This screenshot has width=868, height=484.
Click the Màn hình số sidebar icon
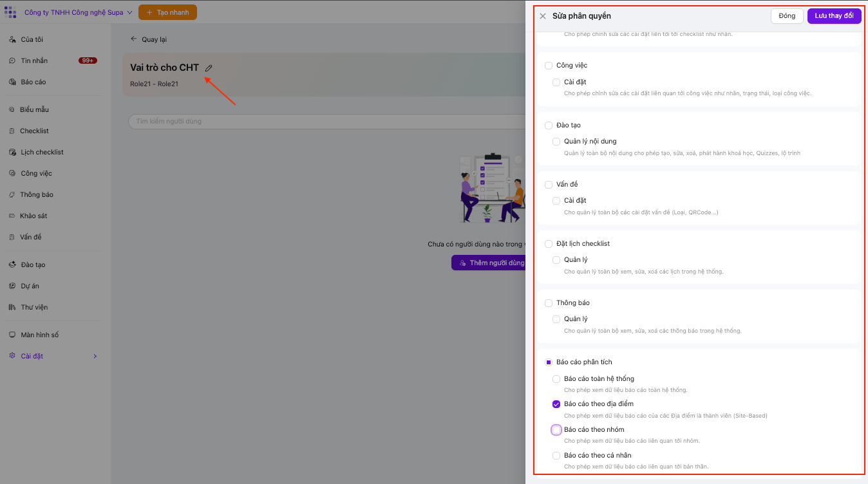pos(12,335)
